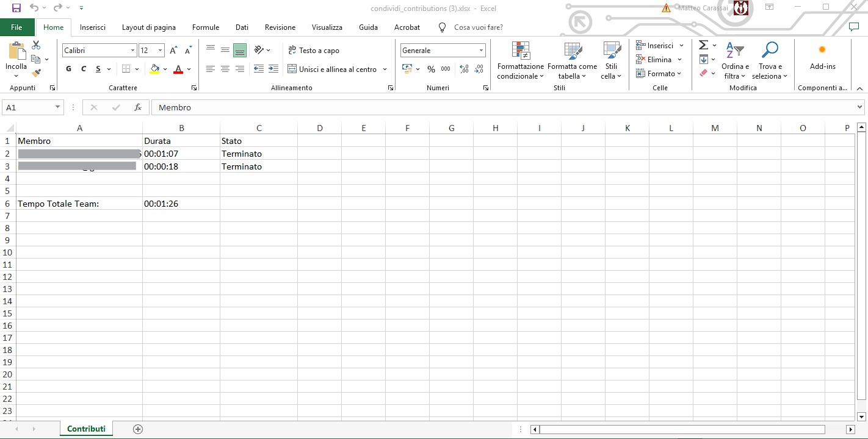
Task: Center cell text horizontally
Action: pos(225,70)
